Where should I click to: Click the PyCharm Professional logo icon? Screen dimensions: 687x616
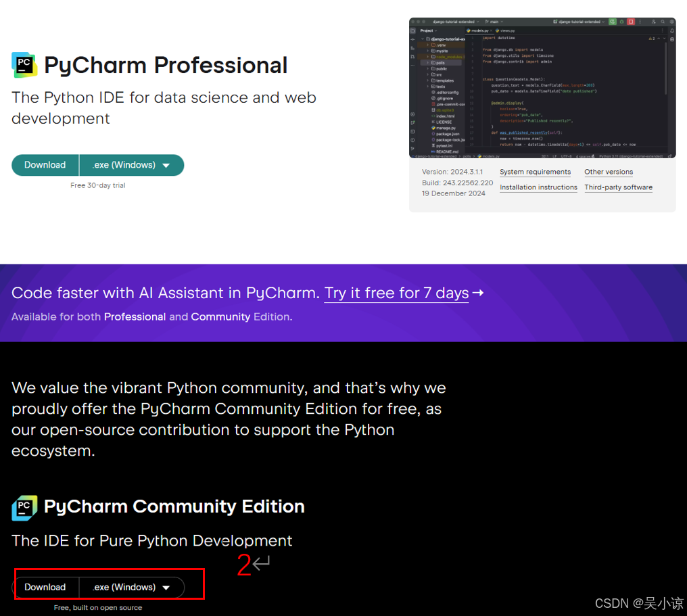tap(24, 65)
